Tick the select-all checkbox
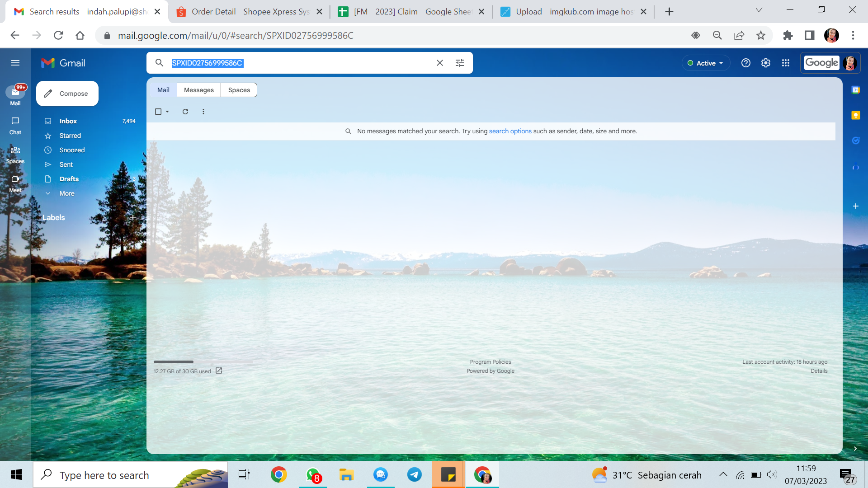The height and width of the screenshot is (488, 868). pos(158,112)
